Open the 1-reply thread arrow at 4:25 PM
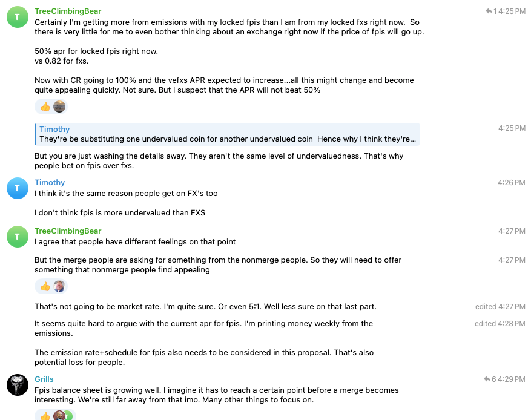This screenshot has height=420, width=531. pyautogui.click(x=489, y=11)
